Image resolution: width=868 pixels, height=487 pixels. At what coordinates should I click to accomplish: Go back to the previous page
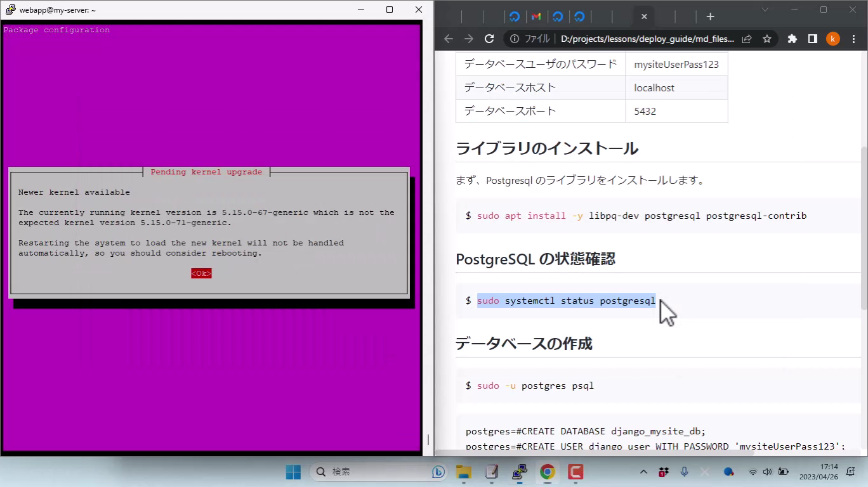tap(449, 39)
